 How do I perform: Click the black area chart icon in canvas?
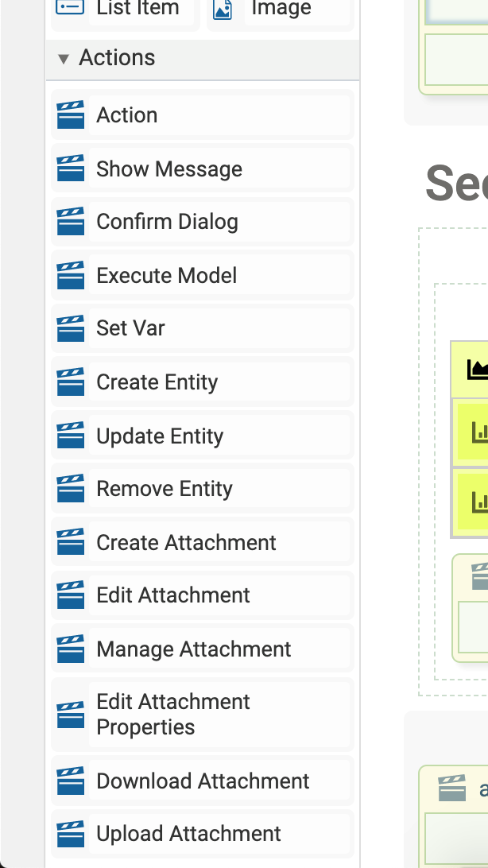click(x=478, y=369)
